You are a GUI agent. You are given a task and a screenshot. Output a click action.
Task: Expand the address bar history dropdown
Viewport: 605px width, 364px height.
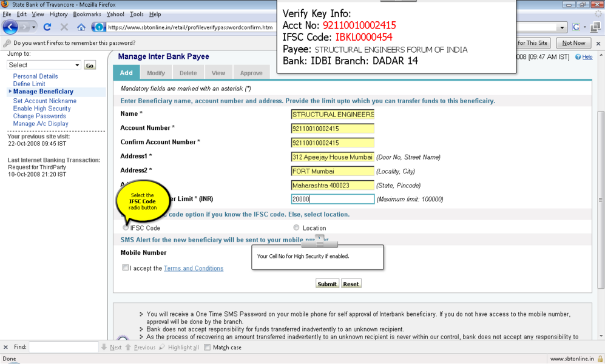(x=562, y=27)
